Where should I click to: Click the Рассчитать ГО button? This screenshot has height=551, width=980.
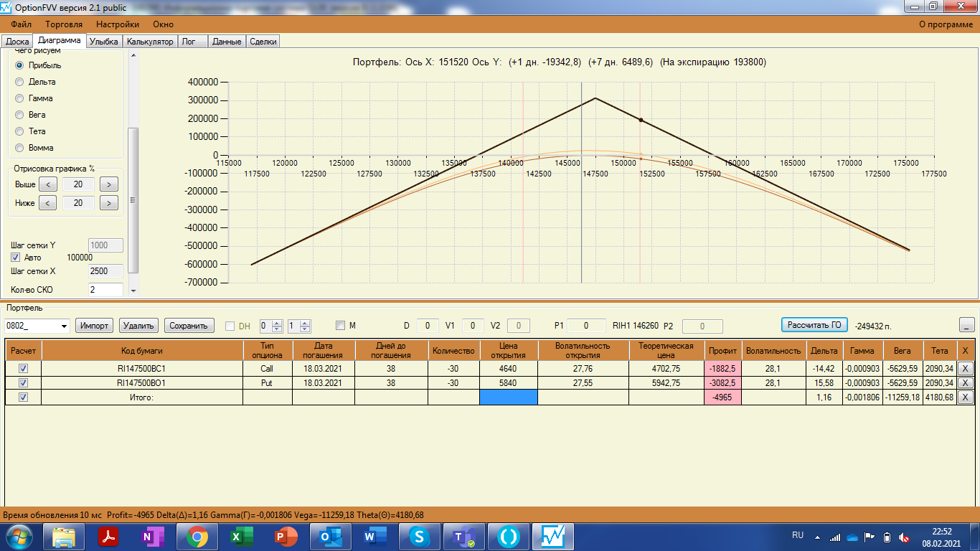814,325
